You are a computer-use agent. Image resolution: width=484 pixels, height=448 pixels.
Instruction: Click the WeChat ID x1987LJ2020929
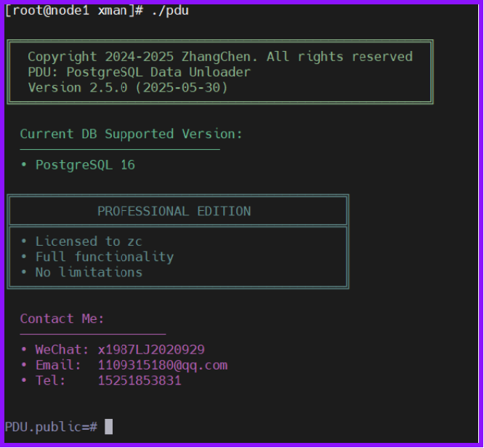151,350
